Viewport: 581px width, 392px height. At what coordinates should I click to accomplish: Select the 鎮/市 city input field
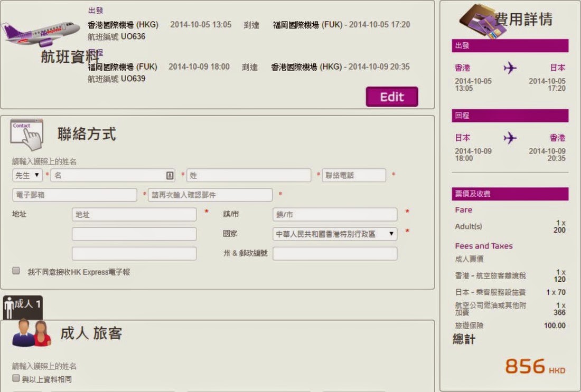pos(335,215)
